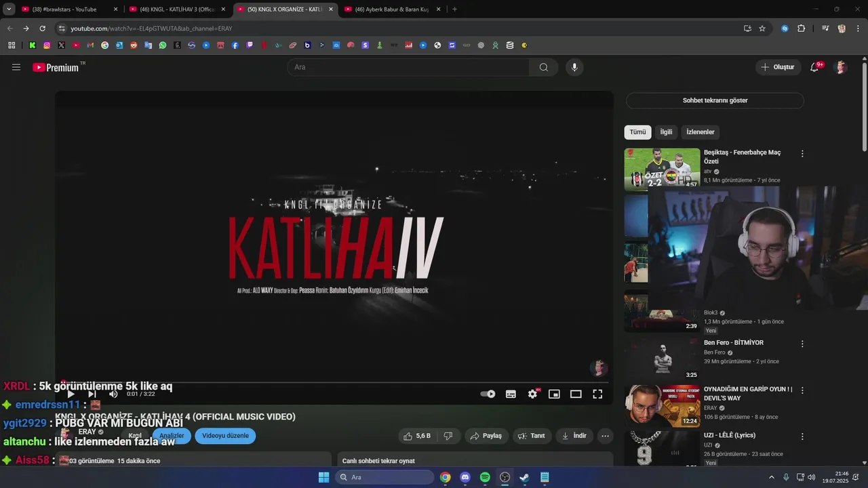Go back in browser history
Image resolution: width=868 pixels, height=488 pixels.
(x=9, y=28)
